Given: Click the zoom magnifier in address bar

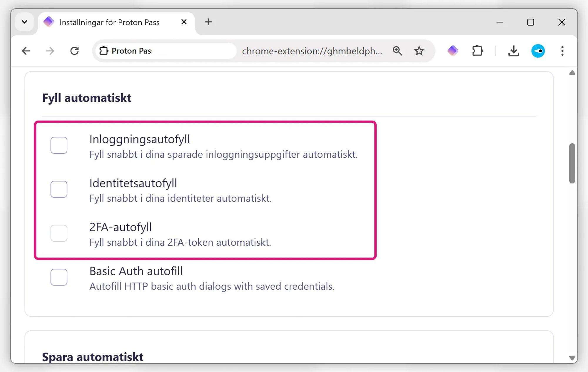Looking at the screenshot, I should click(397, 51).
